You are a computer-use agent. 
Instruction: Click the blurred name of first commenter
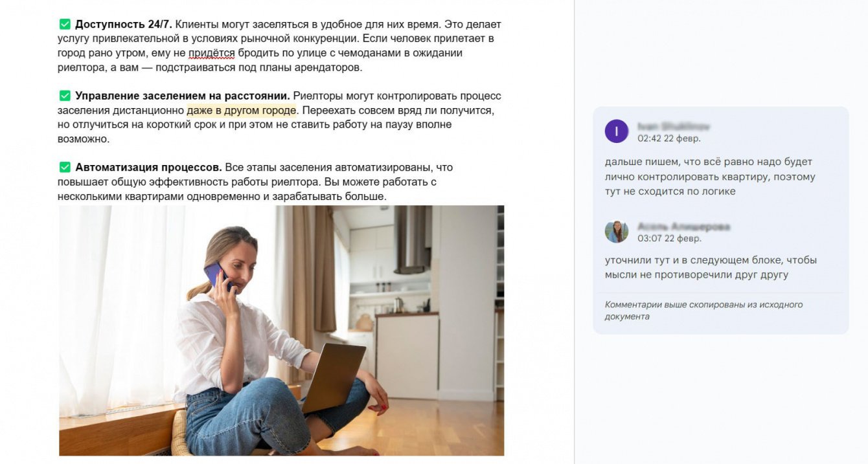pos(674,126)
